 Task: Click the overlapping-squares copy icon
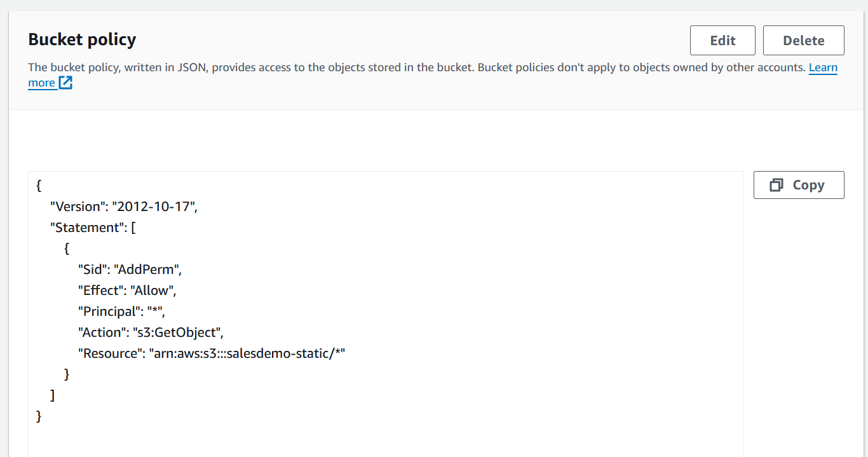point(776,185)
